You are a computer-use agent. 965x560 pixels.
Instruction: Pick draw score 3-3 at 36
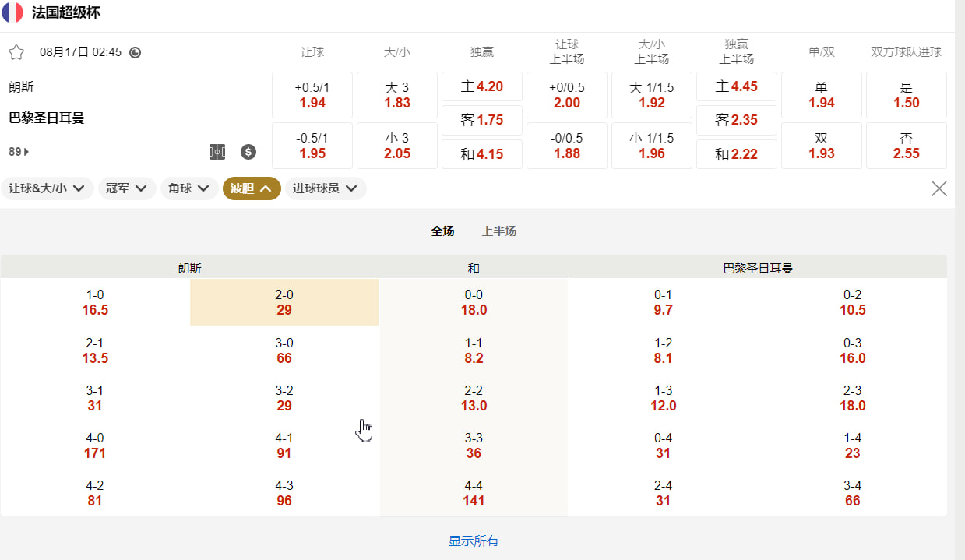(474, 446)
